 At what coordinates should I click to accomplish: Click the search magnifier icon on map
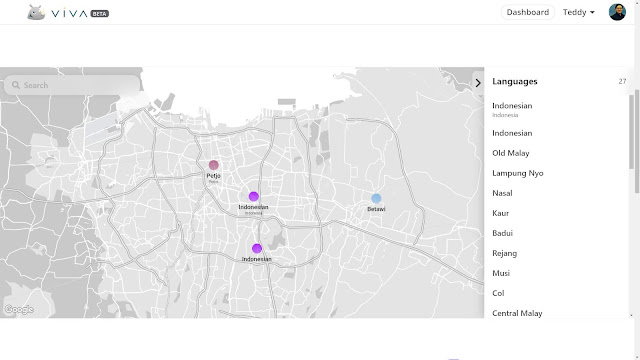click(16, 85)
